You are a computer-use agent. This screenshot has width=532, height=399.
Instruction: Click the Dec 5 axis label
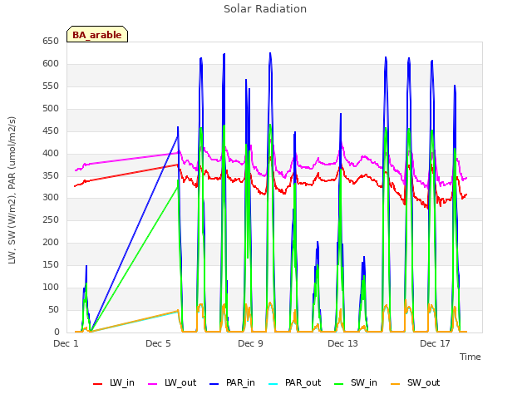coord(158,343)
